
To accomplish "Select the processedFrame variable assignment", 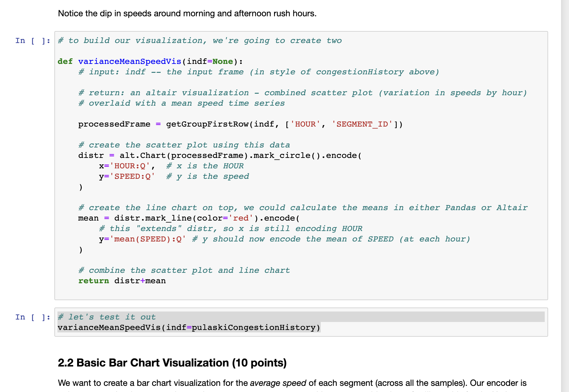I will click(114, 124).
